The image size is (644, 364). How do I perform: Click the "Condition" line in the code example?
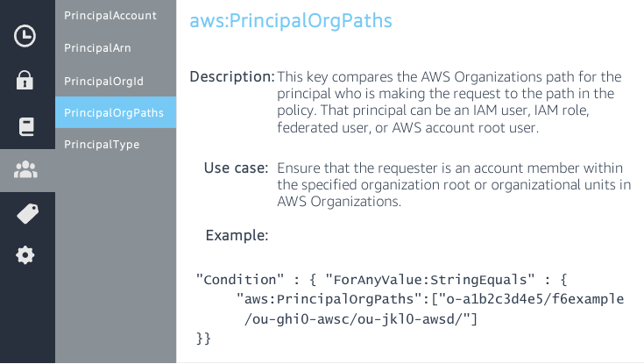pyautogui.click(x=382, y=280)
